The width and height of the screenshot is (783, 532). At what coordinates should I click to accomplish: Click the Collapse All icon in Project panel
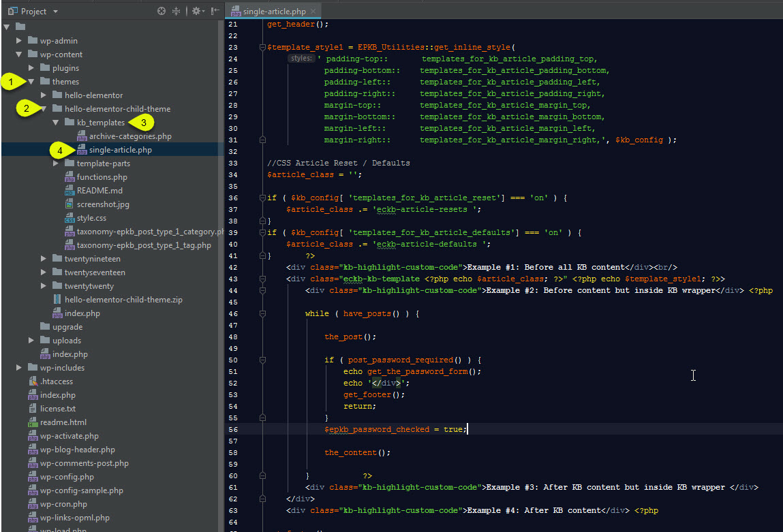coord(176,11)
